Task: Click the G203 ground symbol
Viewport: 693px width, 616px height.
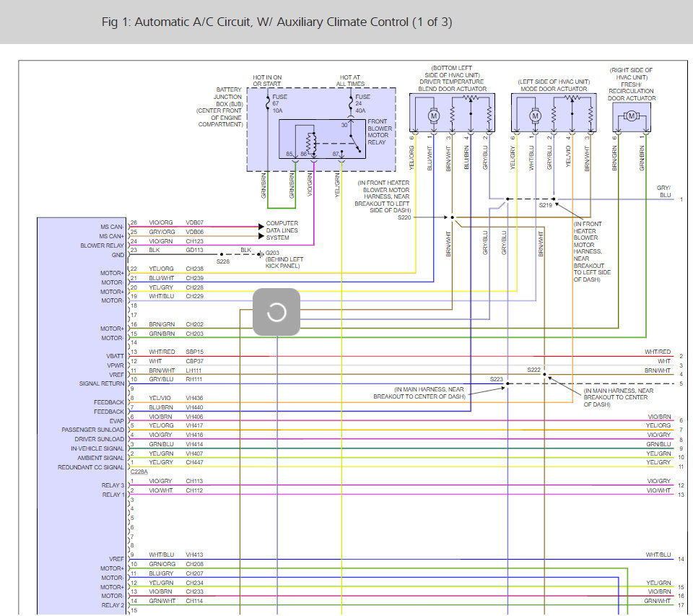Action: tap(261, 254)
